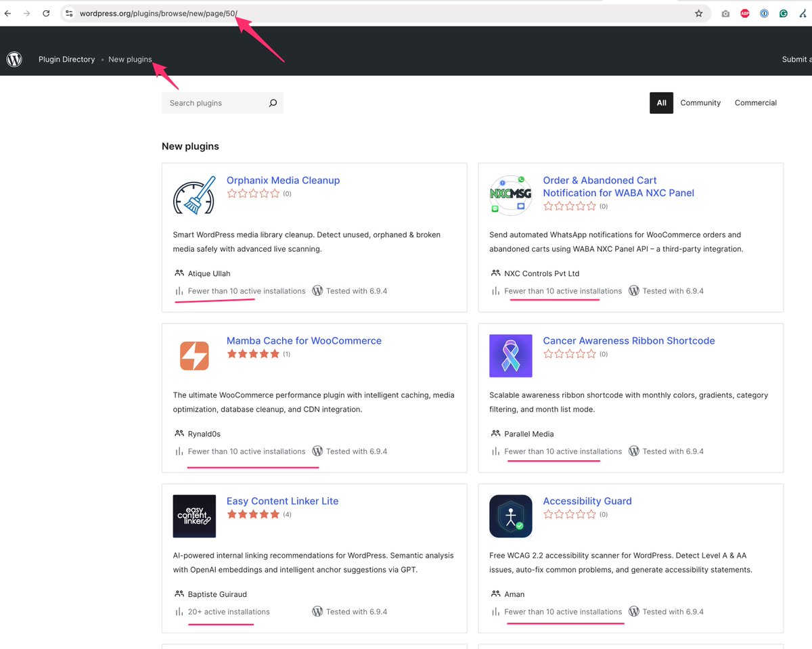Viewport: 812px width, 649px height.
Task: Click WordPress icon in Orphanix tested-with line
Action: 317,291
